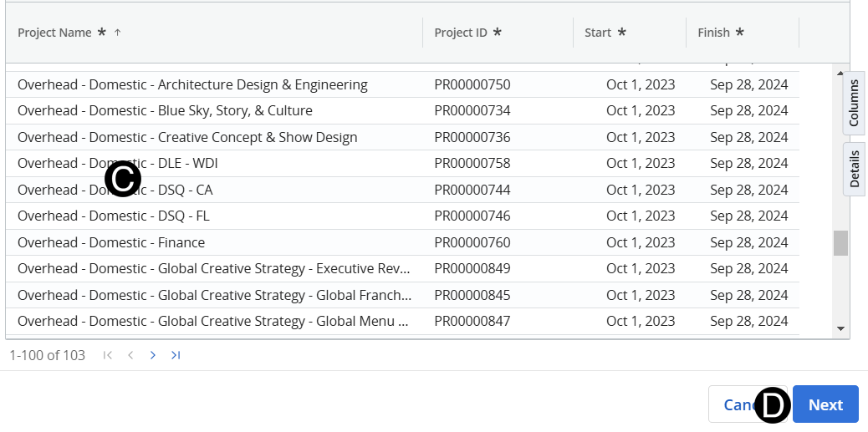Jump to last page of results
Screen dimensions: 868x432
coord(175,355)
